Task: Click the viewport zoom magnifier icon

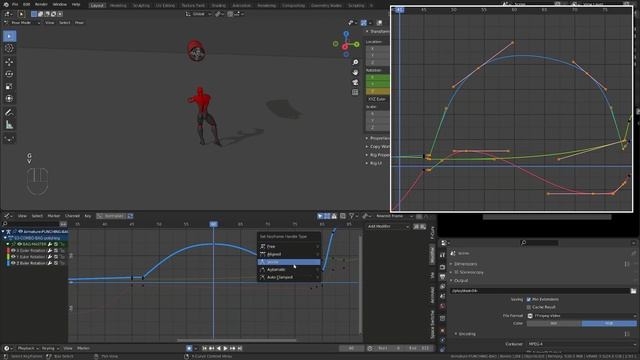Action: 355,62
